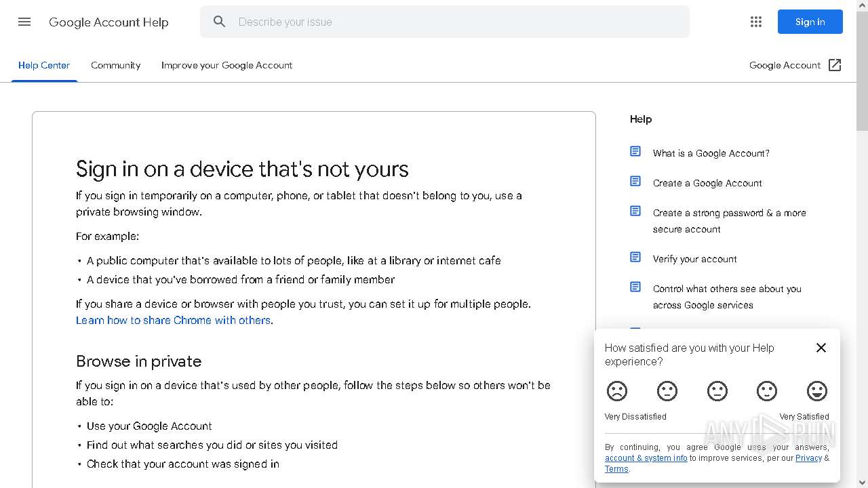Open the Privacy link in survey

(808, 458)
